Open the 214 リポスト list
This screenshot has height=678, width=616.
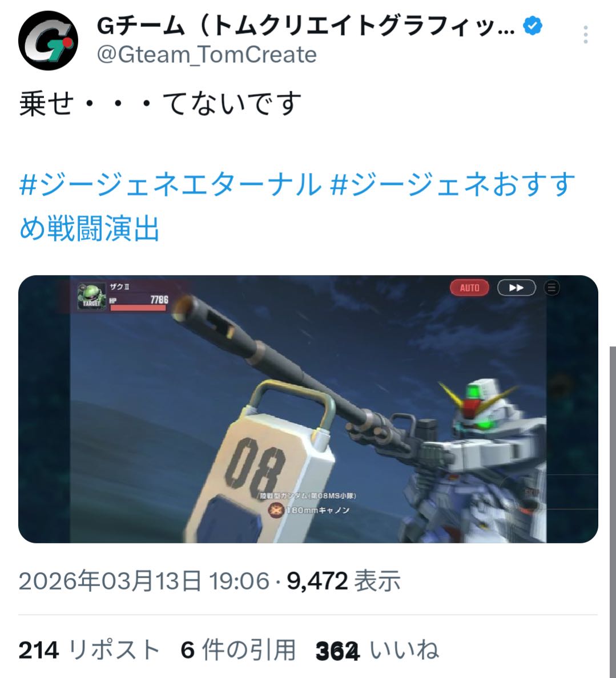[90, 650]
